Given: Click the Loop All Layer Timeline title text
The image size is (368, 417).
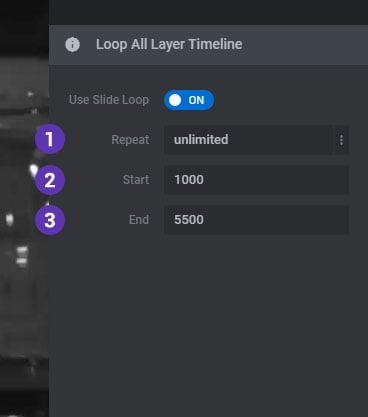Looking at the screenshot, I should 169,44.
